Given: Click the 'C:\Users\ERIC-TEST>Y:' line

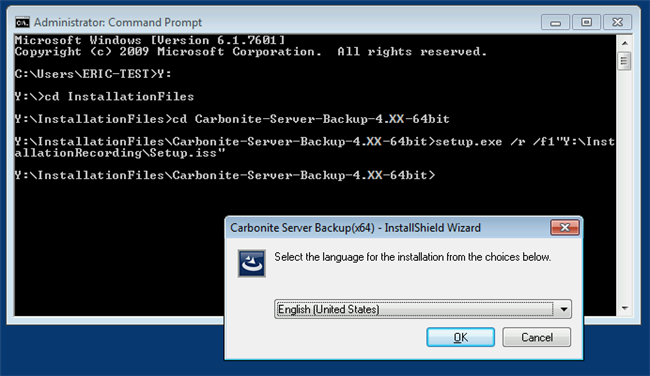Looking at the screenshot, I should click(93, 74).
